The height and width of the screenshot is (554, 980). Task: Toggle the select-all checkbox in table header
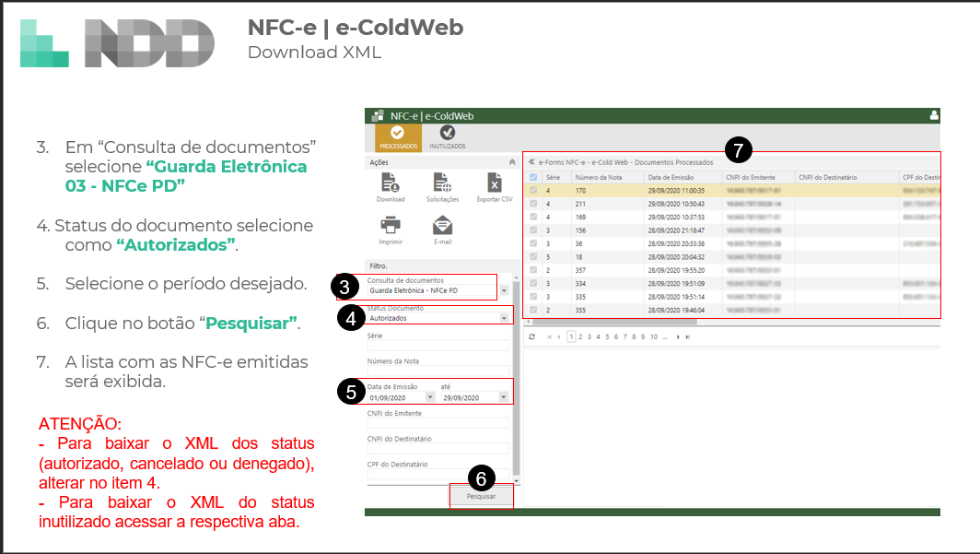(533, 178)
